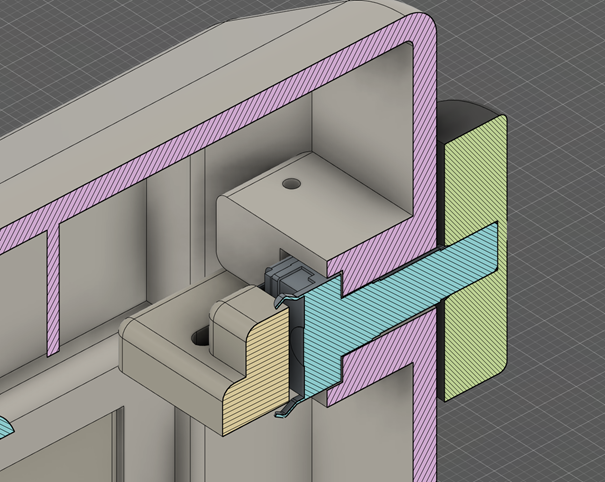605x482 pixels.
Task: Click the small round hole on upper boss
Action: click(x=291, y=184)
